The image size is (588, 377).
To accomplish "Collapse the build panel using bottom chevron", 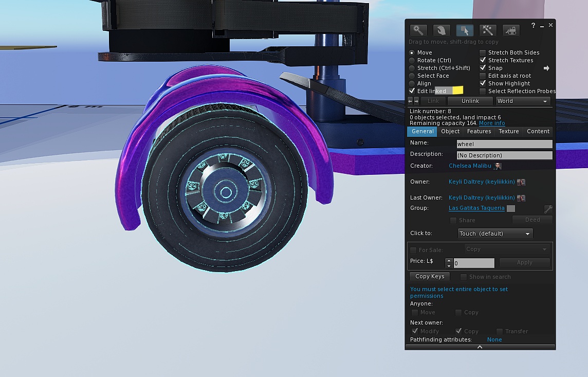I will [480, 347].
